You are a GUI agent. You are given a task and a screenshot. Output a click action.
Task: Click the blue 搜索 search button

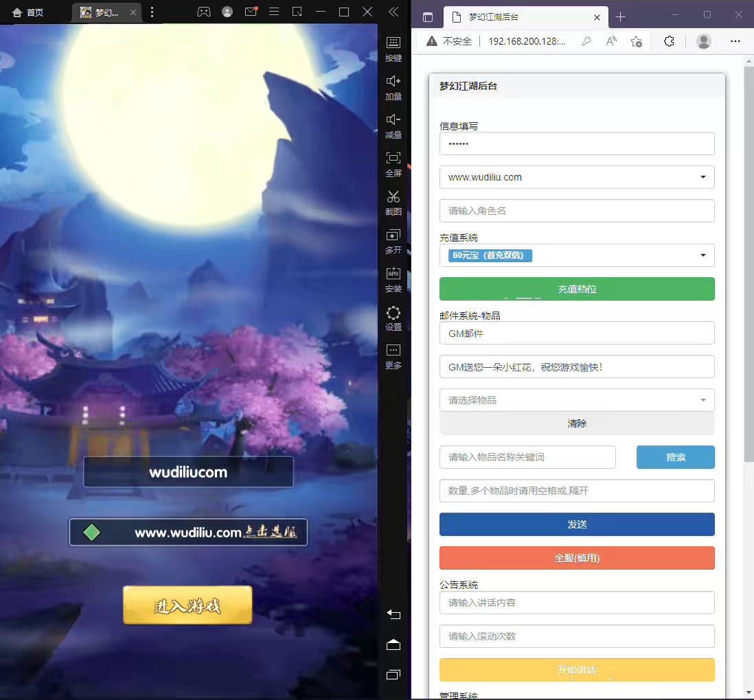tap(675, 457)
